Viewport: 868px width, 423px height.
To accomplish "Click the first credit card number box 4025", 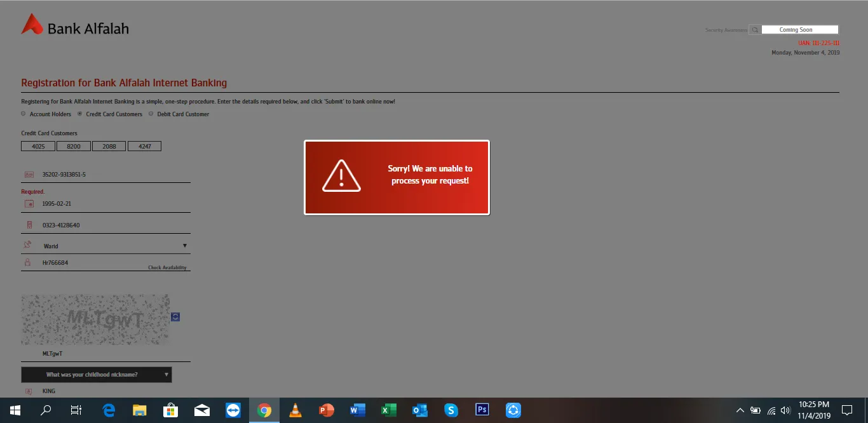I will coord(38,146).
